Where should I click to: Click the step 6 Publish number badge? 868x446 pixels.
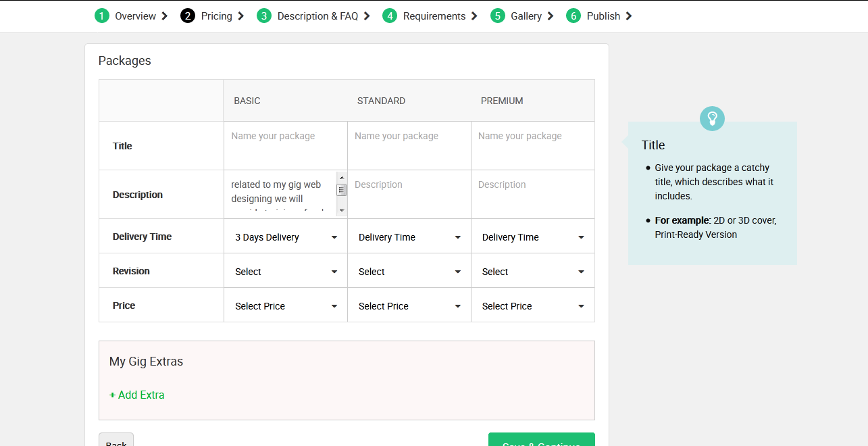(x=573, y=16)
